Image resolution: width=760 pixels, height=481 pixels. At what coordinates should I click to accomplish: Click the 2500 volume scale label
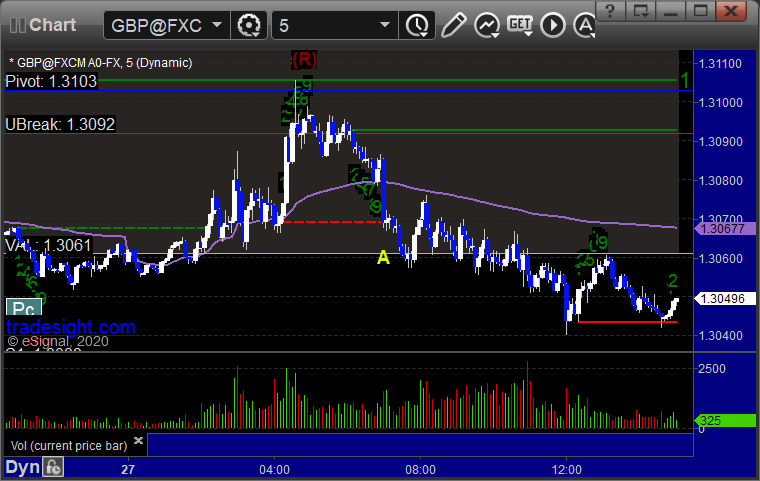point(712,369)
